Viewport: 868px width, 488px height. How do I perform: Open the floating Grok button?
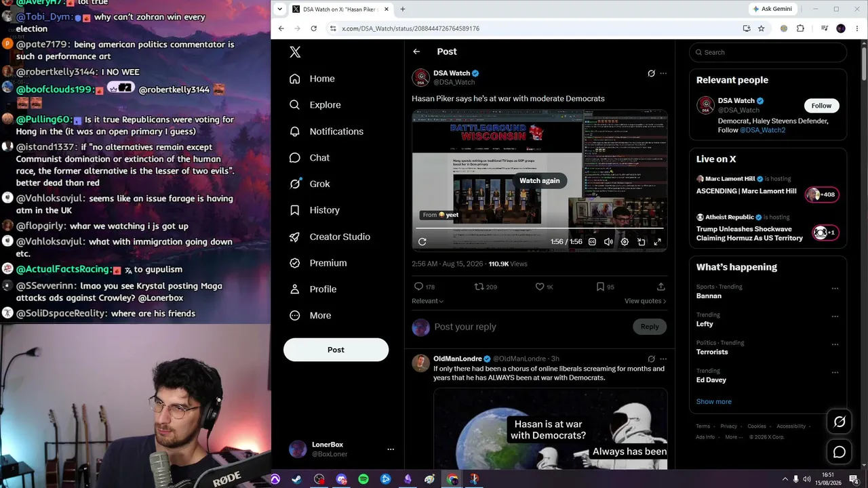click(x=840, y=422)
